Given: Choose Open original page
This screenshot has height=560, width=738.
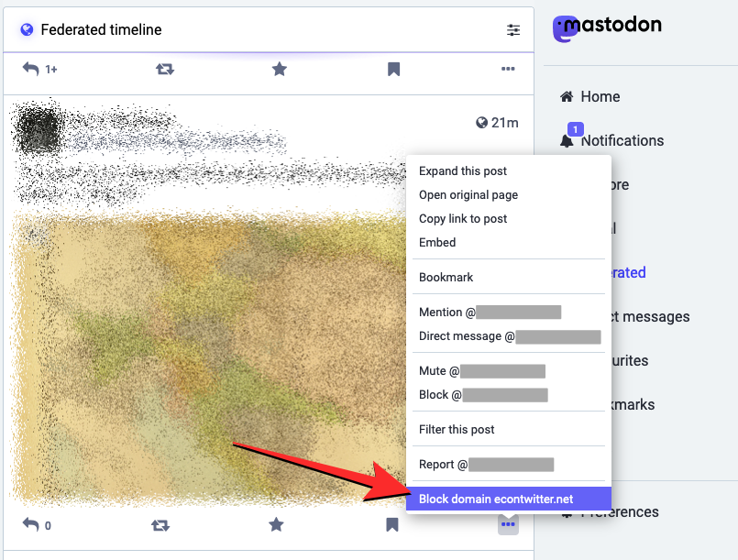Looking at the screenshot, I should (468, 195).
